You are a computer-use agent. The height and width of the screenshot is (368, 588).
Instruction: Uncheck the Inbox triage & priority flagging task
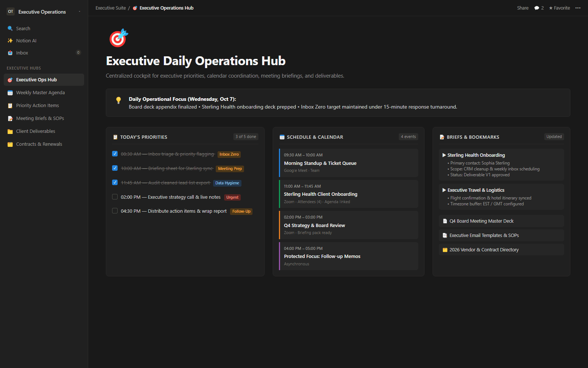point(115,154)
